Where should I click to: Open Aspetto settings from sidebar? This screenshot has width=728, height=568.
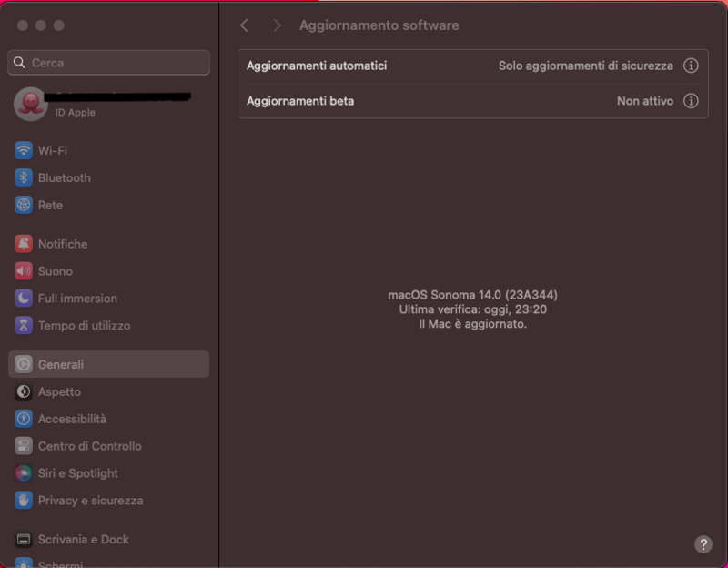(108, 391)
